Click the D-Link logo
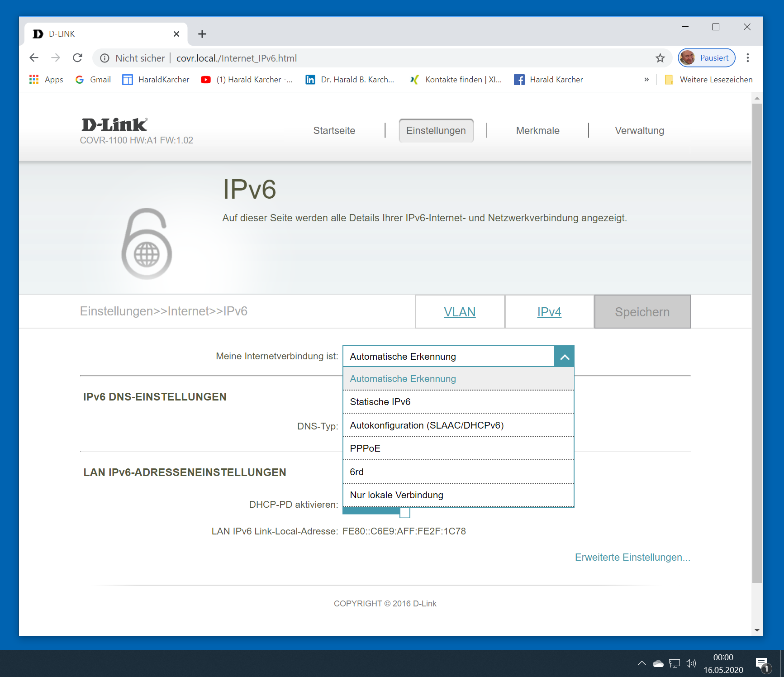This screenshot has height=677, width=784. tap(114, 124)
